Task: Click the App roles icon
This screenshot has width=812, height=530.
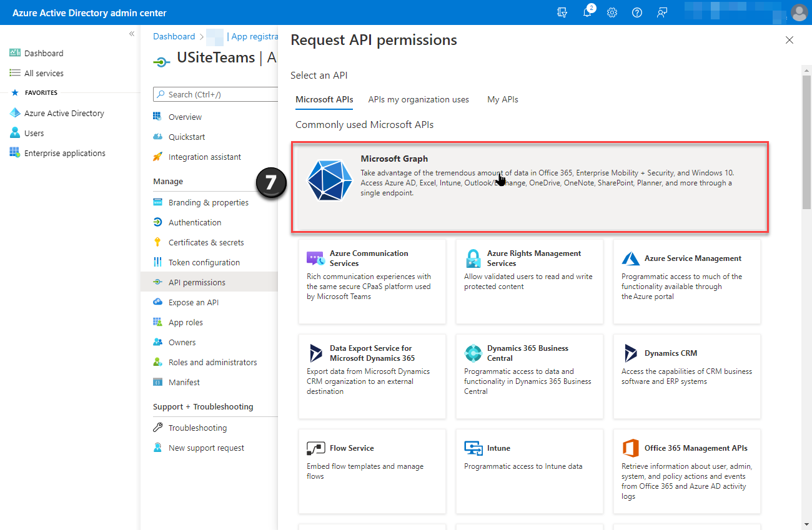Action: click(157, 322)
